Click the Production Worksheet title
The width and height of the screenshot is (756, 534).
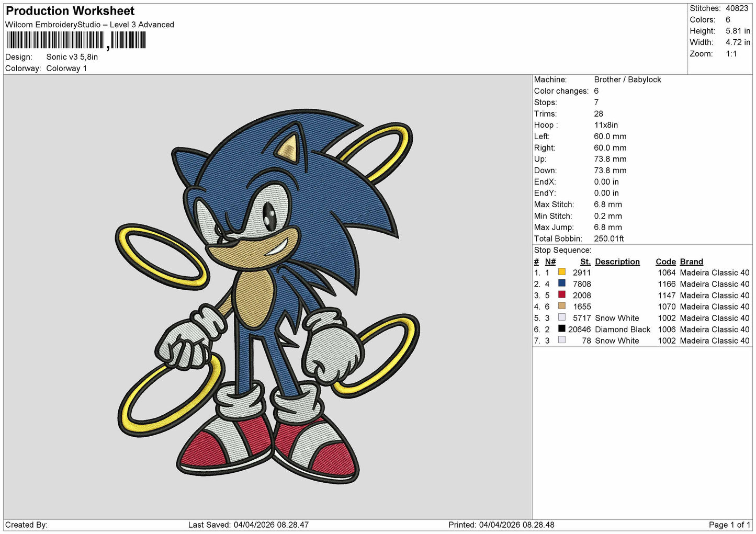pos(70,11)
